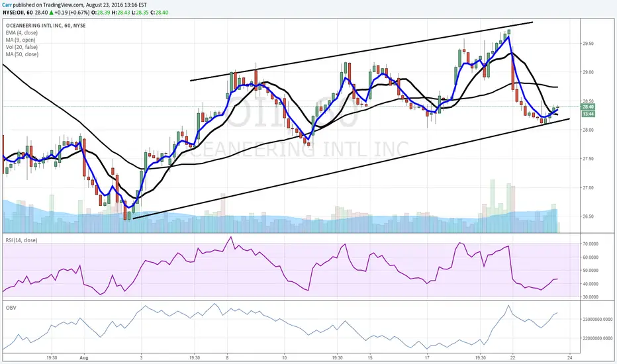This screenshot has height=364, width=617.
Task: Click the date label 3 on time axis
Action: [x=141, y=357]
